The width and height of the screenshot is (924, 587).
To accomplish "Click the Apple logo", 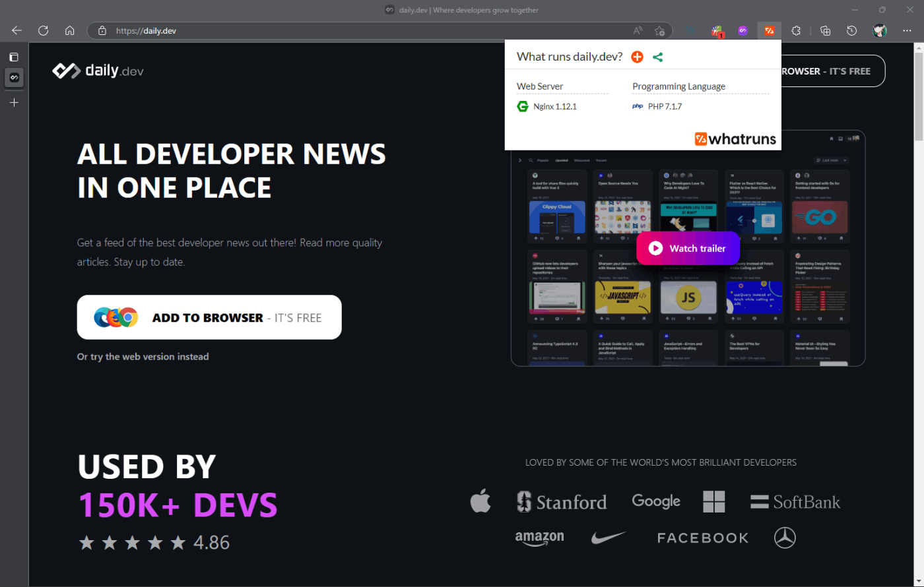I will tap(480, 501).
